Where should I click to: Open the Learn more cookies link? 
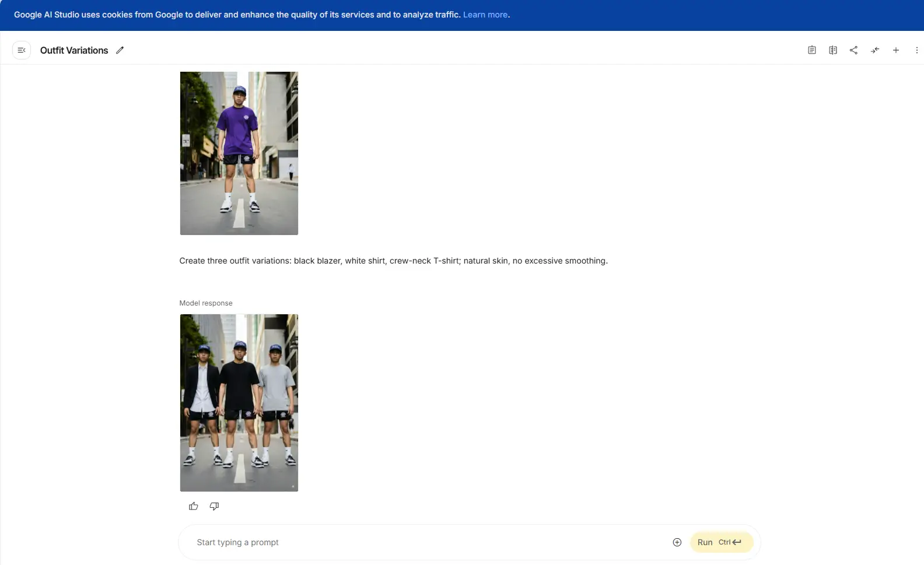[x=485, y=15]
